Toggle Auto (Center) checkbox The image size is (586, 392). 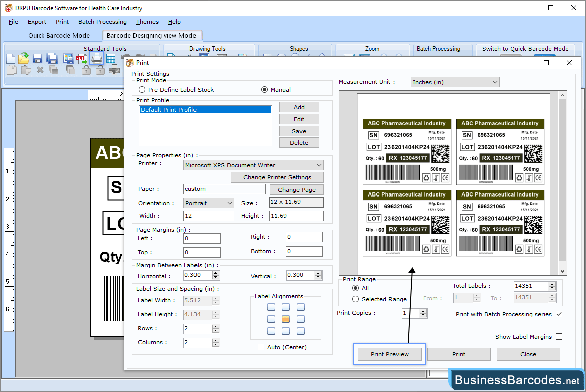coord(261,347)
